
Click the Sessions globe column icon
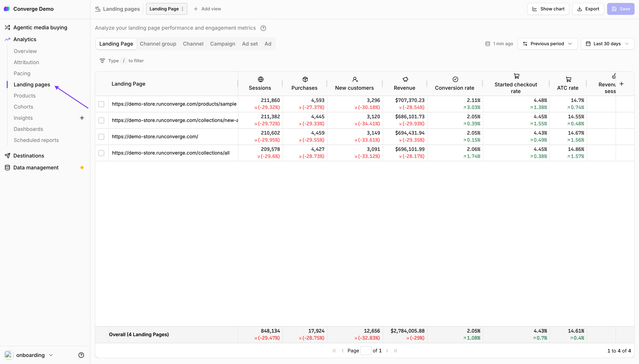tap(260, 79)
